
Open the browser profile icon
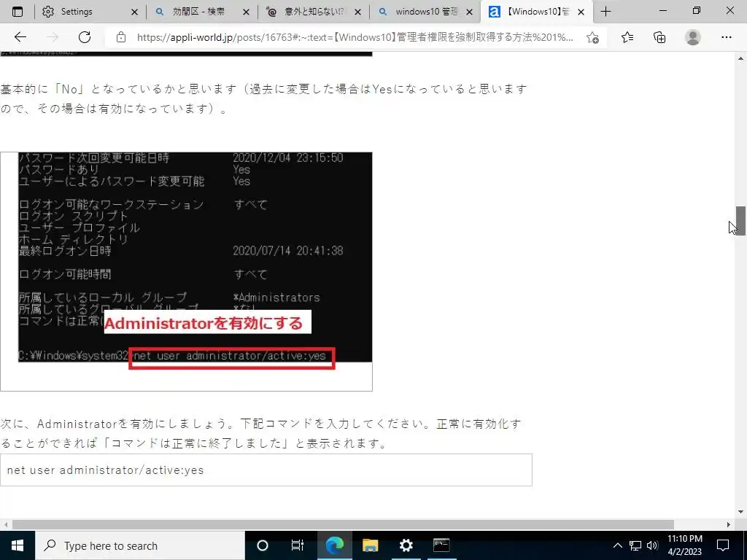tap(693, 37)
